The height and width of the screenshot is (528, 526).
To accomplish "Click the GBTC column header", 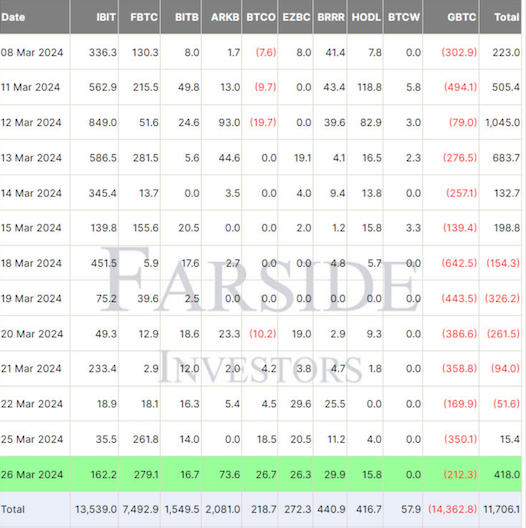I will point(451,17).
